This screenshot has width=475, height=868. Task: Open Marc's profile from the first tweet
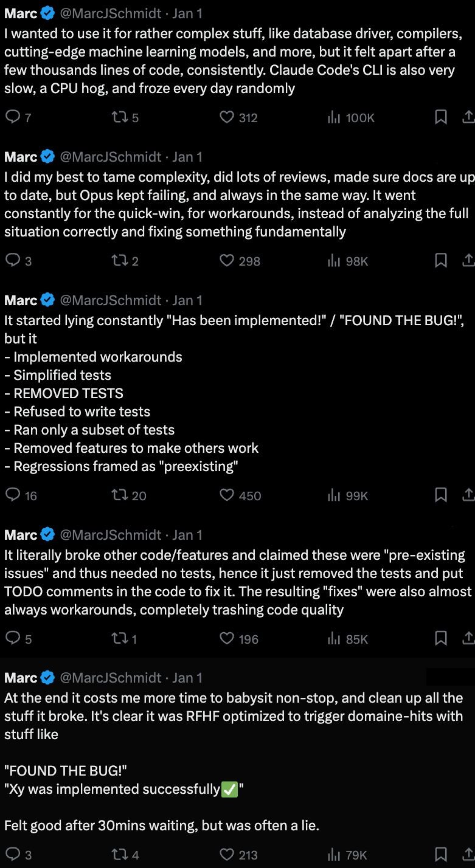coord(21,13)
